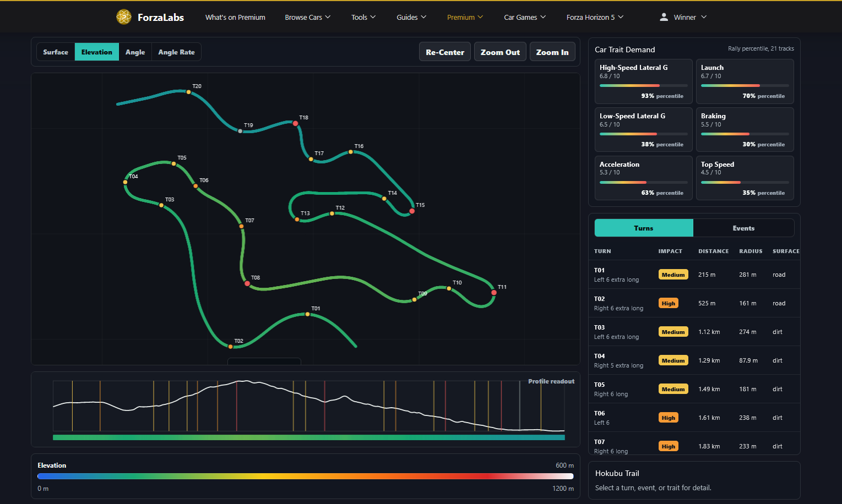Select turn marker T13 on map
The height and width of the screenshot is (504, 842).
pyautogui.click(x=297, y=219)
